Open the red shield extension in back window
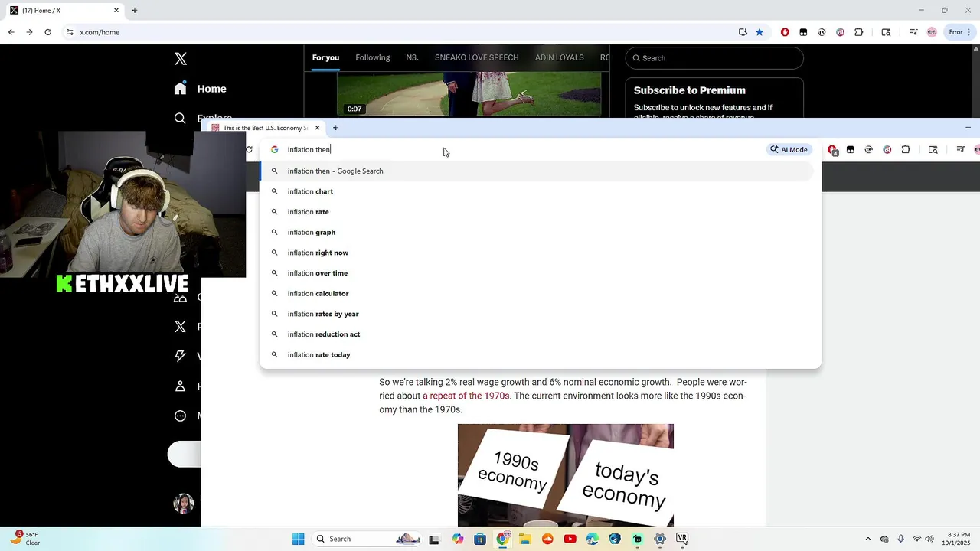980x551 pixels. click(x=785, y=32)
